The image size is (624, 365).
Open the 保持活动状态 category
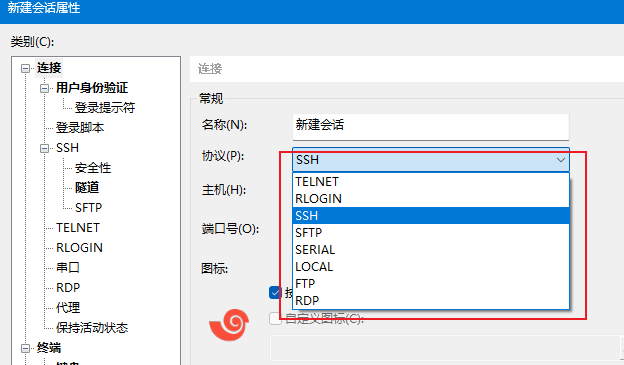click(92, 328)
